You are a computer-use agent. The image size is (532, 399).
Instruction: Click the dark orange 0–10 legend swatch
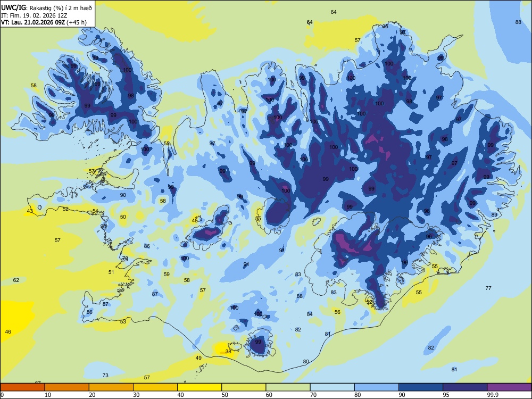pos(22,387)
